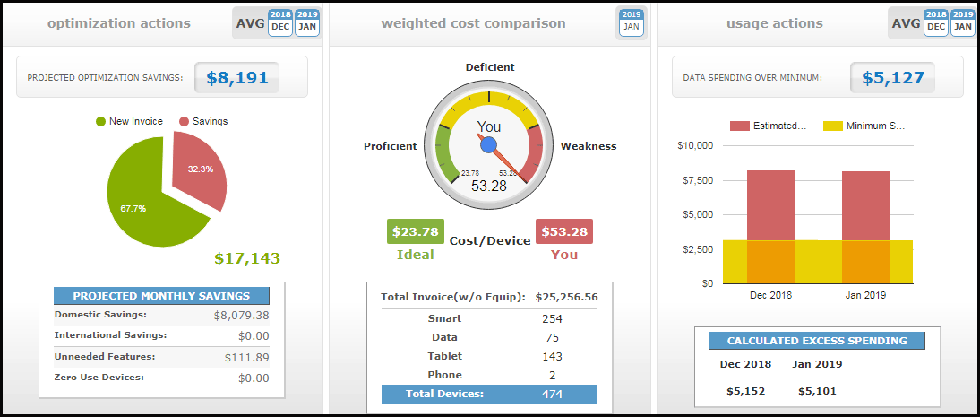Screen dimensions: 980x417
Task: Click optimization actions panel title
Action: click(x=119, y=24)
